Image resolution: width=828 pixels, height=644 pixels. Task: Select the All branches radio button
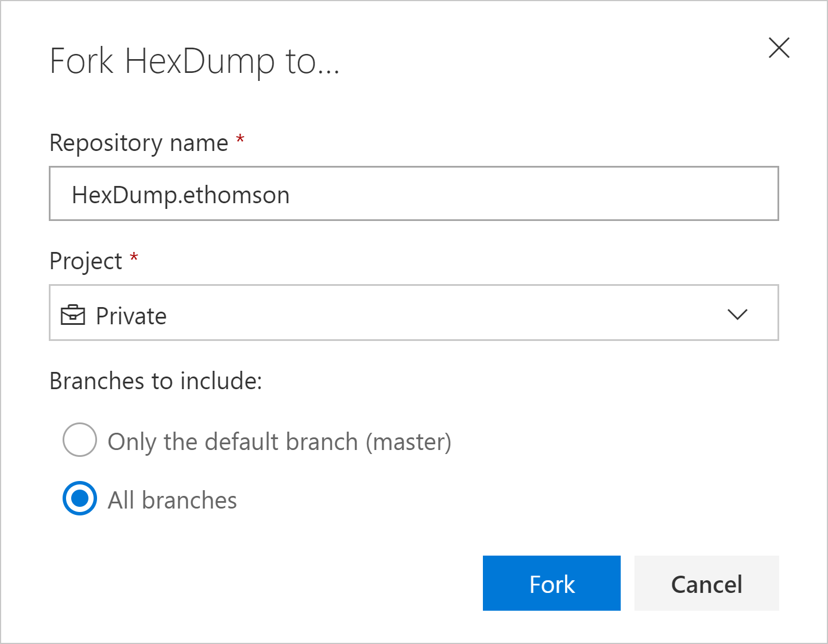pyautogui.click(x=79, y=498)
